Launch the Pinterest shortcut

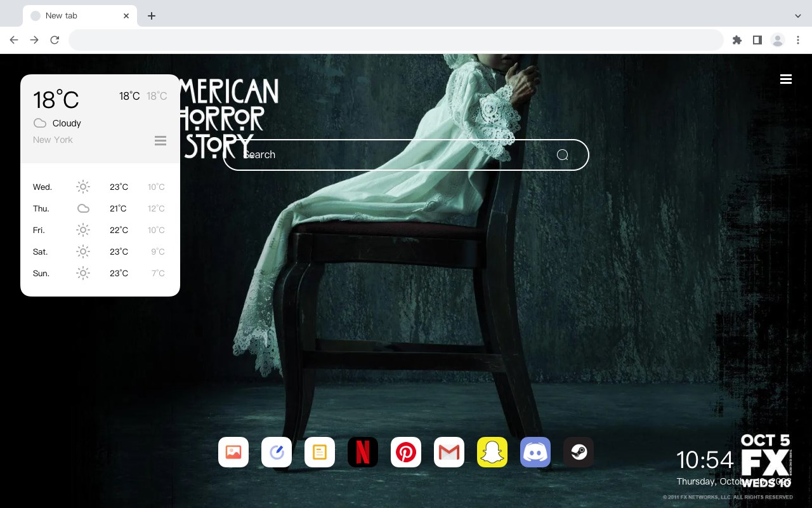(406, 452)
